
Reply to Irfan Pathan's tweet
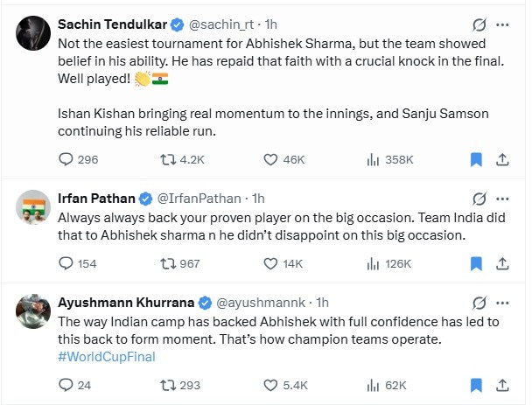click(x=66, y=262)
